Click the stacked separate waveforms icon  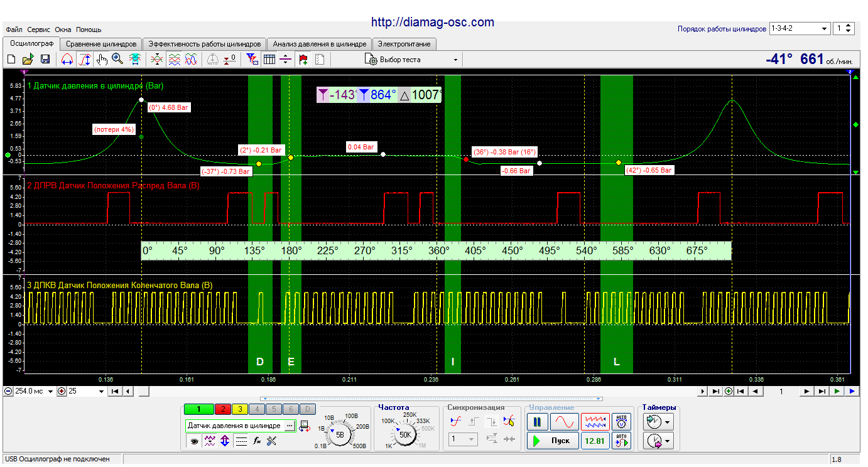[x=175, y=59]
